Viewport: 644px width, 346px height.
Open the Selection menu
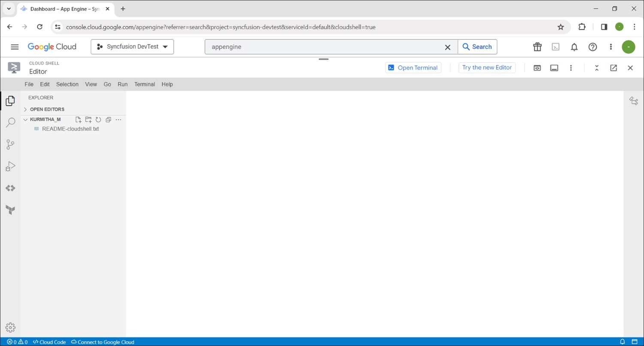pos(67,84)
